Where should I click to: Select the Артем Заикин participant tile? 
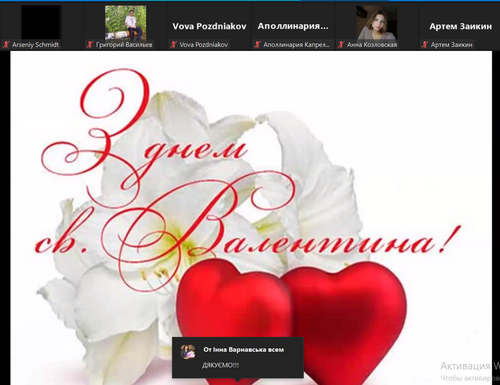460,26
